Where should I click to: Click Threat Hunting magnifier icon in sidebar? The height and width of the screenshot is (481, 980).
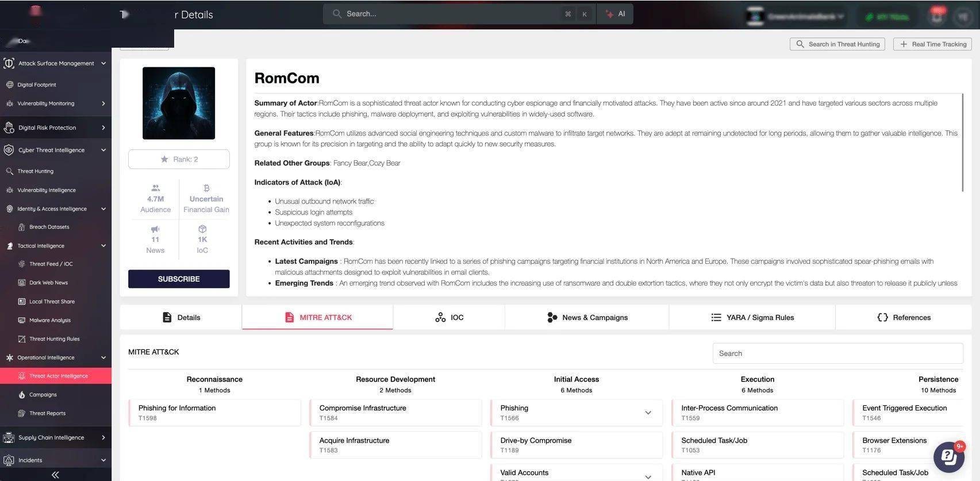point(9,171)
